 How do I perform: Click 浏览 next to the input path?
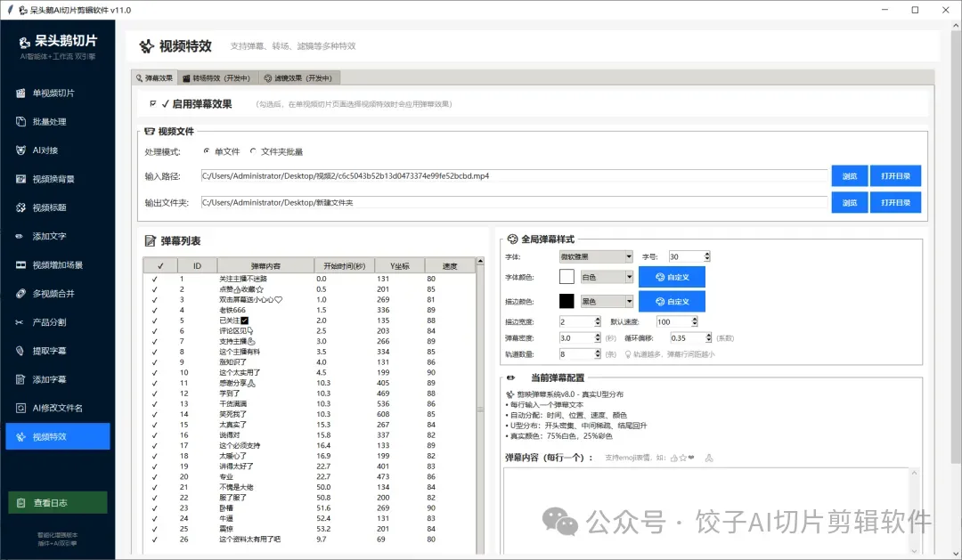(849, 176)
